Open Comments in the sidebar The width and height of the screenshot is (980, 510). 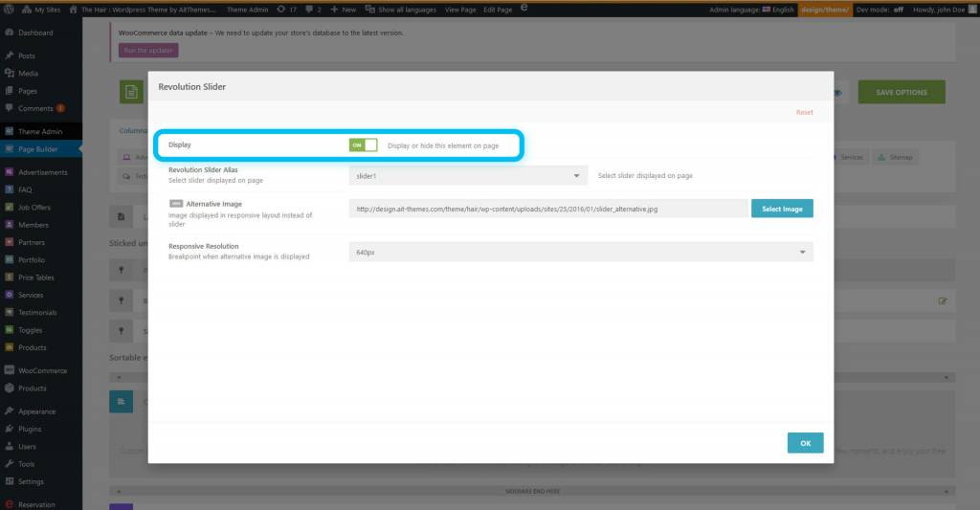(x=35, y=108)
